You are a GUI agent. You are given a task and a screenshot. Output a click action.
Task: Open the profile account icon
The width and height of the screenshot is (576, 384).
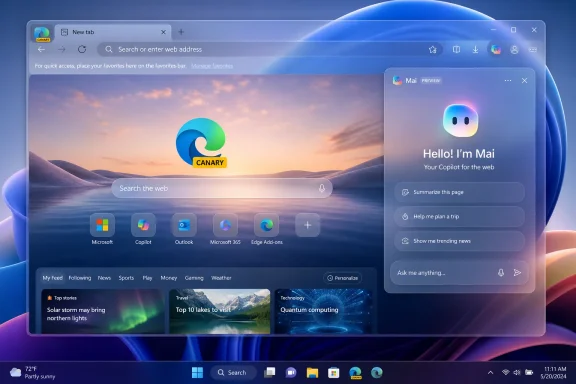click(514, 50)
